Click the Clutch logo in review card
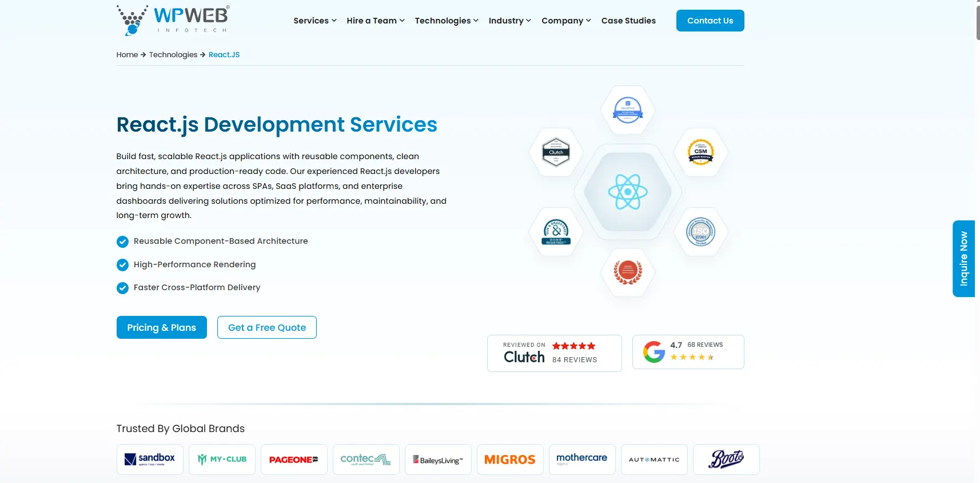This screenshot has width=980, height=483. click(x=524, y=357)
